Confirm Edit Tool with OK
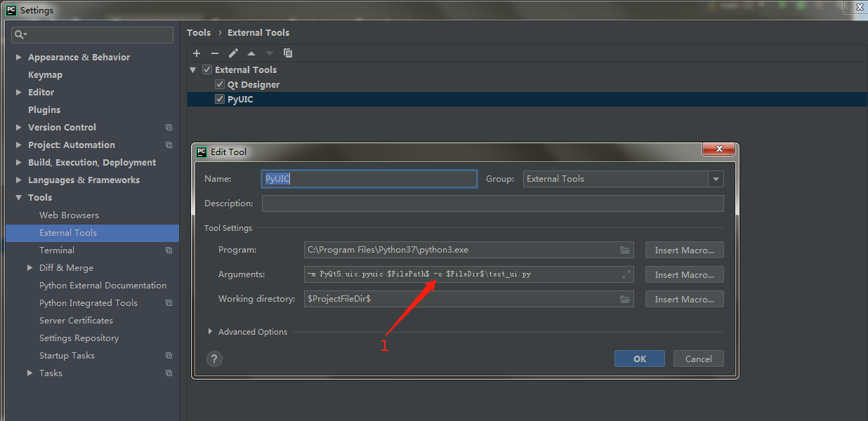This screenshot has width=868, height=421. 640,359
